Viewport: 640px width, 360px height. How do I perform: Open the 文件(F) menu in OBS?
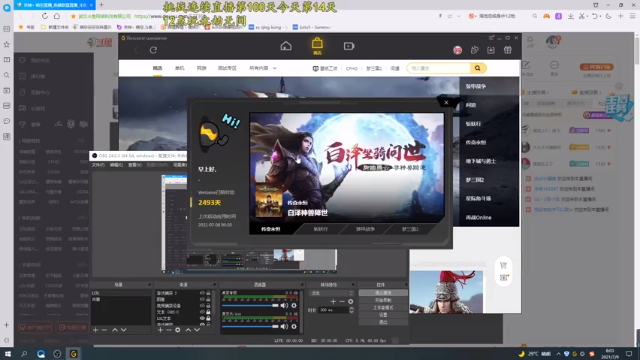point(98,165)
